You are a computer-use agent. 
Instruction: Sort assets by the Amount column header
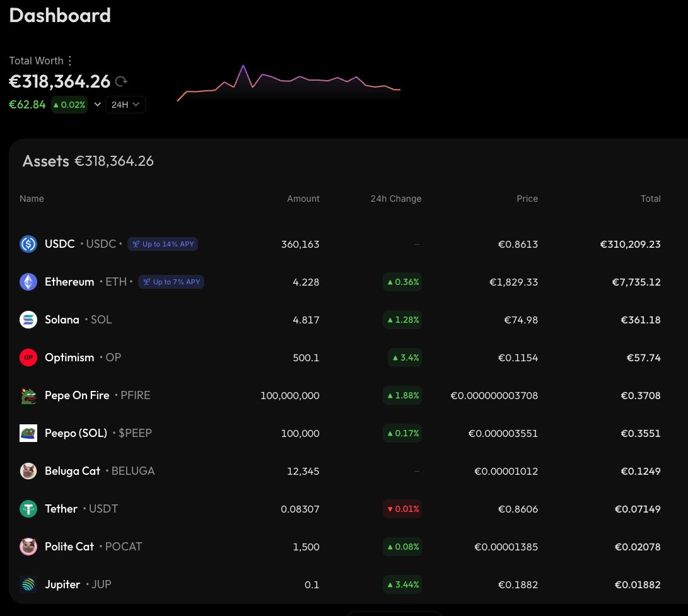(303, 199)
